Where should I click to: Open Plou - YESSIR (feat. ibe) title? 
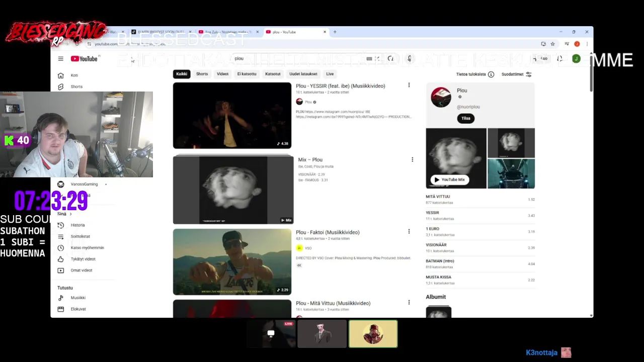340,86
